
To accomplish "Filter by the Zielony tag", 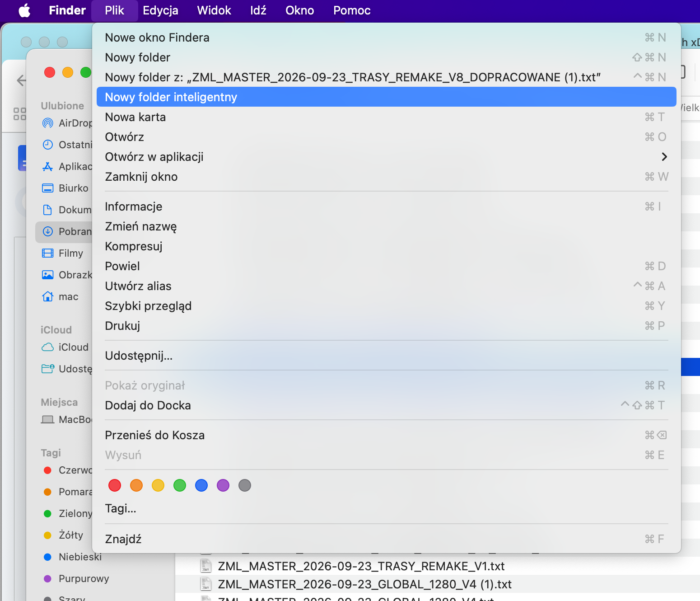I will (64, 513).
